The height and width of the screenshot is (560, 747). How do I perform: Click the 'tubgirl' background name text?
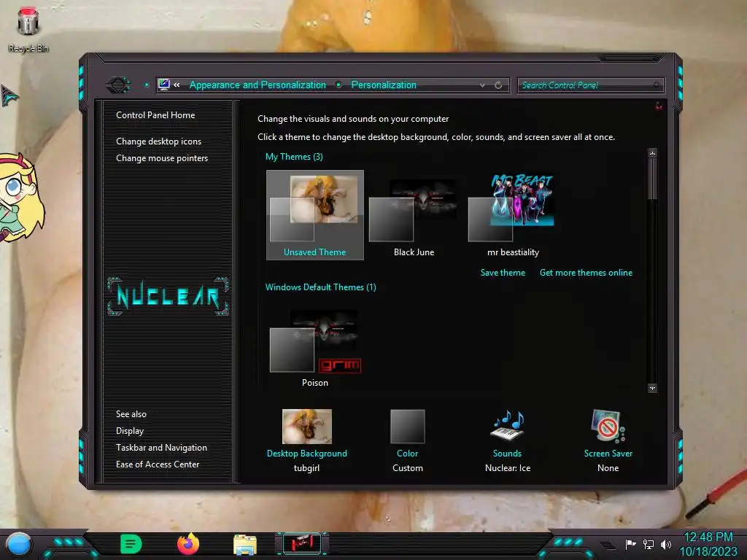pyautogui.click(x=306, y=468)
